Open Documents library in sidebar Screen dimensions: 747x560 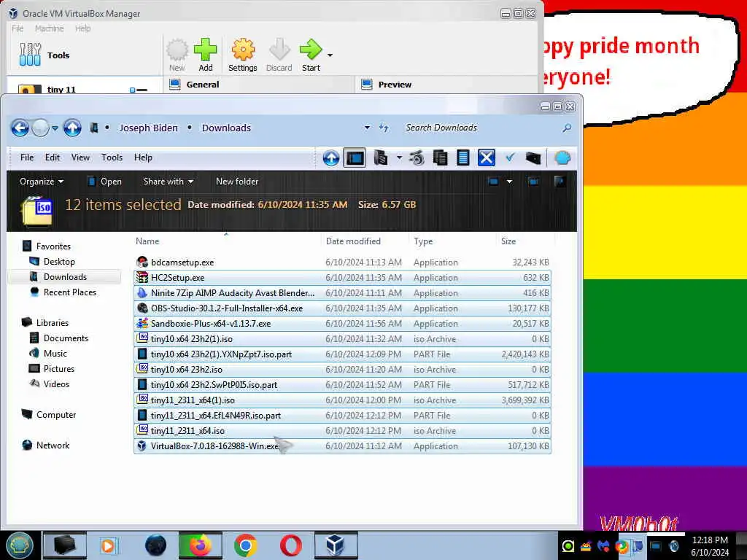coord(66,338)
